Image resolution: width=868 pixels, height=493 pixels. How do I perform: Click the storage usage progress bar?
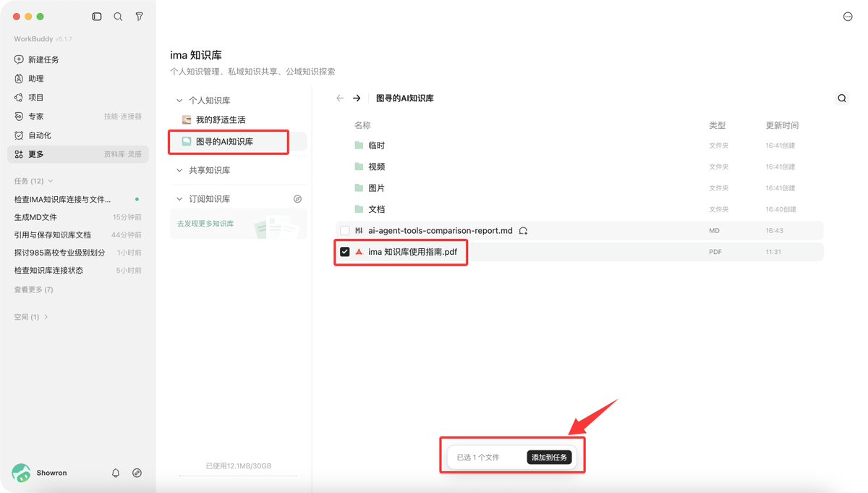pos(239,476)
